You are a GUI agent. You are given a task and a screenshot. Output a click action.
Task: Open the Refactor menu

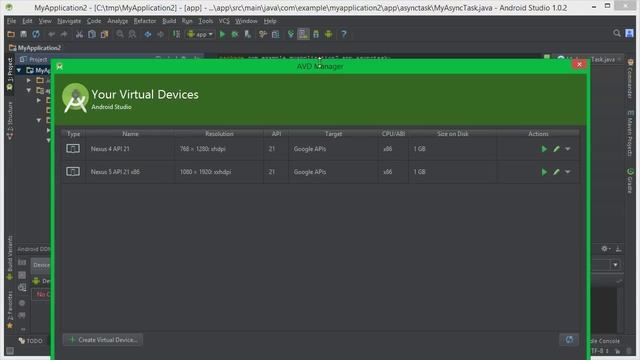click(145, 21)
